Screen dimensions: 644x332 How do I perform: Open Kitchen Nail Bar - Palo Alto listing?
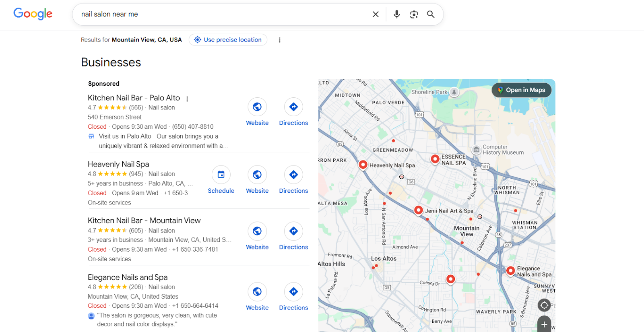(x=134, y=98)
